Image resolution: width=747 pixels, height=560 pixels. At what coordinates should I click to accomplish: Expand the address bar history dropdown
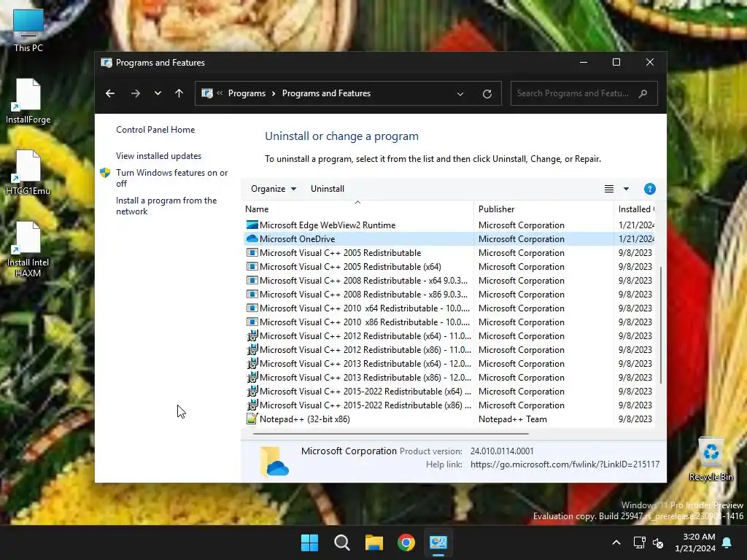coord(460,94)
